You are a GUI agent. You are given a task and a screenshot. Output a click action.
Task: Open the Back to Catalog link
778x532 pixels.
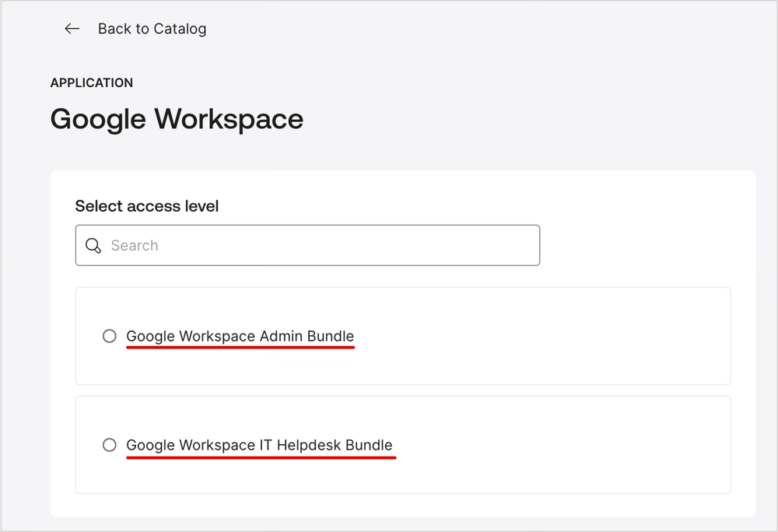(x=152, y=29)
